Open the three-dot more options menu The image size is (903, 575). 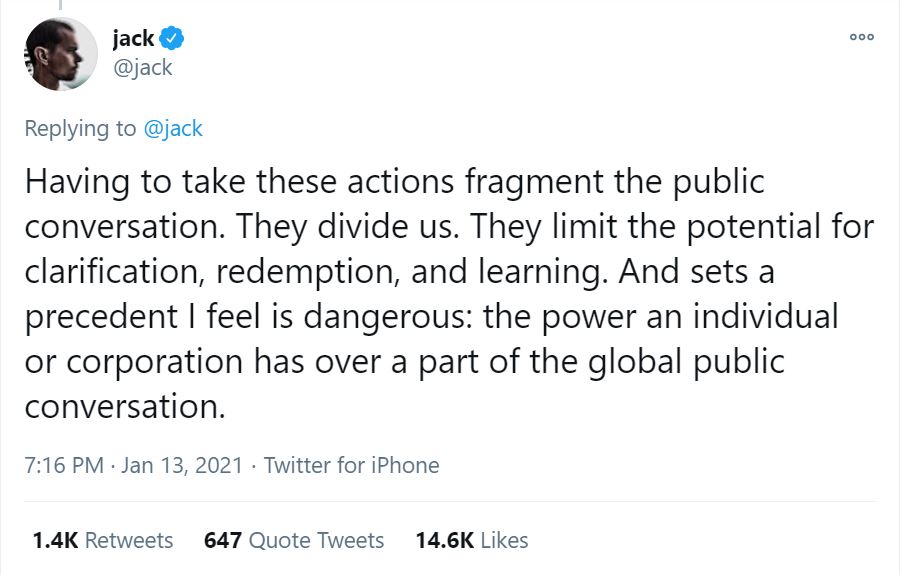tap(861, 37)
